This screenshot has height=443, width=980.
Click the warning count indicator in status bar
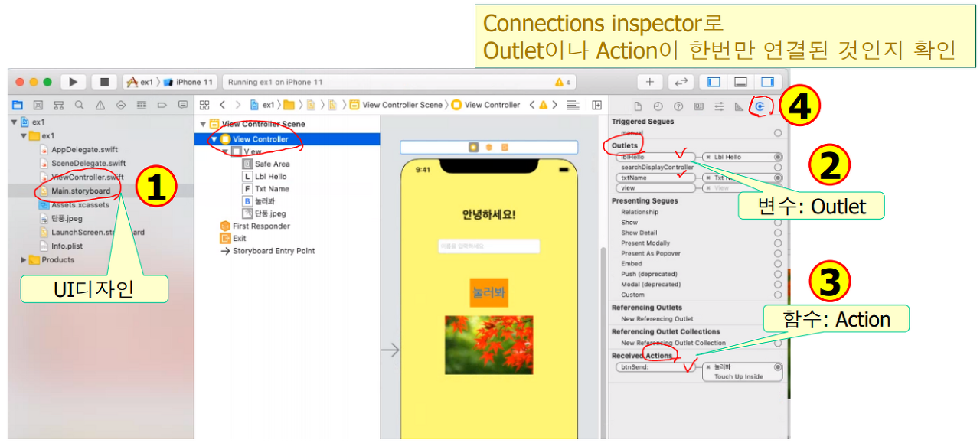tap(563, 82)
